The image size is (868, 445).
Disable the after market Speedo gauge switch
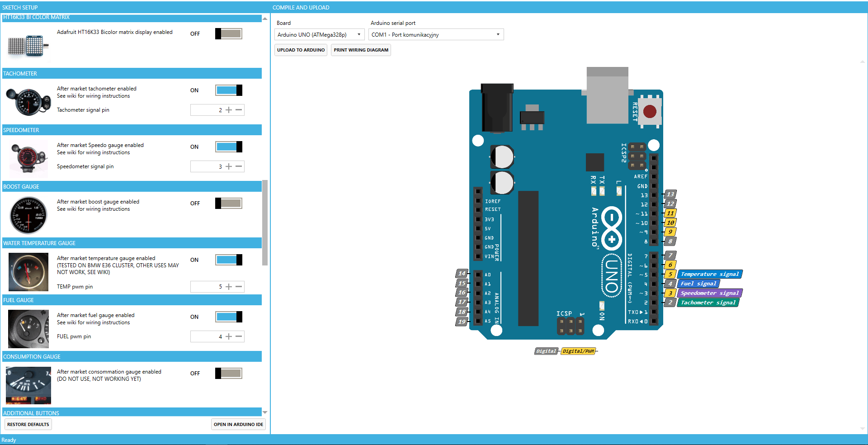point(229,147)
